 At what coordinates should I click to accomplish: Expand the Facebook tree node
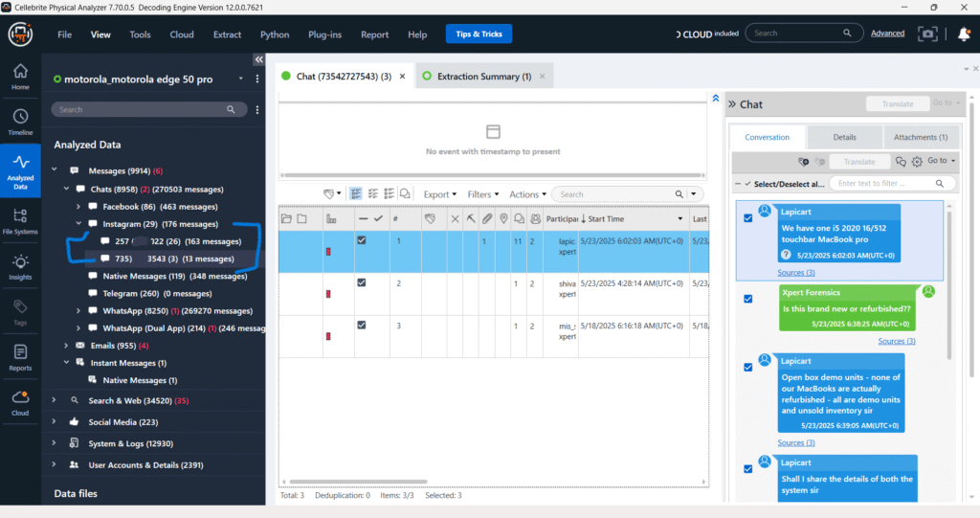coord(78,206)
